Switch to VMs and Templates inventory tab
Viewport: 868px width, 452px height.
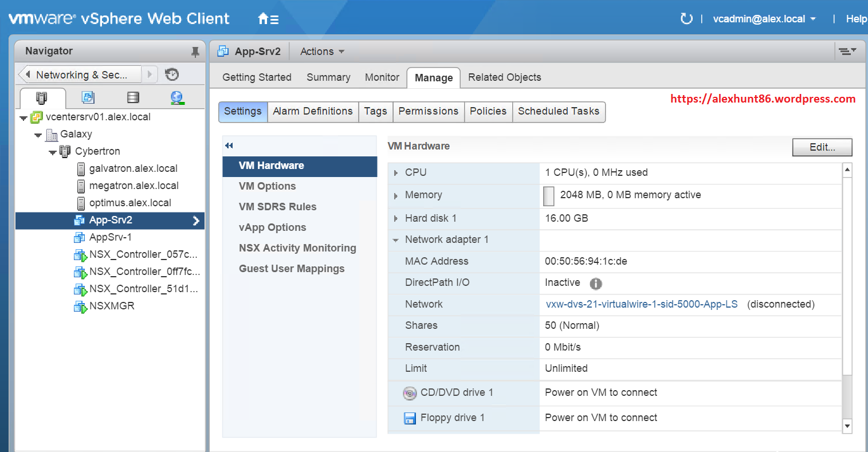(88, 97)
